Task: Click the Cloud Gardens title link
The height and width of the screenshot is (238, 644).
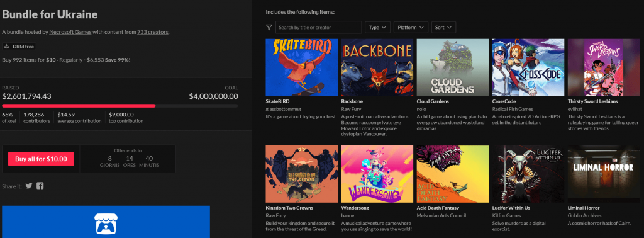Action: [433, 101]
